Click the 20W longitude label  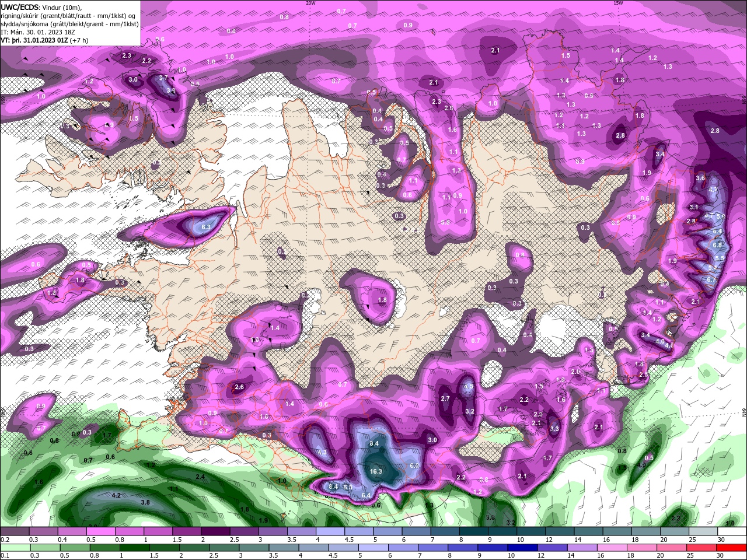coord(310,3)
